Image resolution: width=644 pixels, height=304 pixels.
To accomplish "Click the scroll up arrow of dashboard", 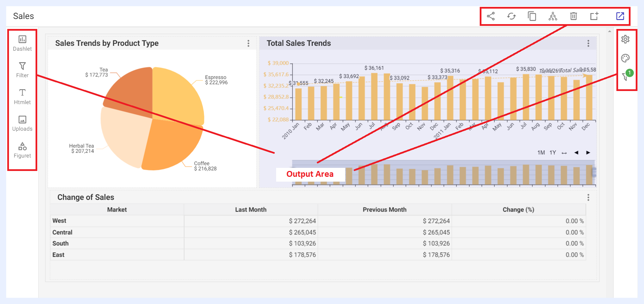I will 609,31.
